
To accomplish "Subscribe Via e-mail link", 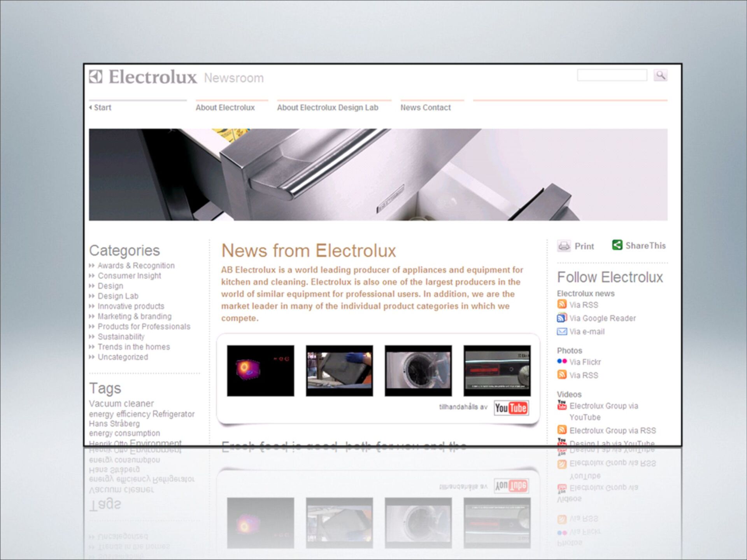I will click(587, 332).
